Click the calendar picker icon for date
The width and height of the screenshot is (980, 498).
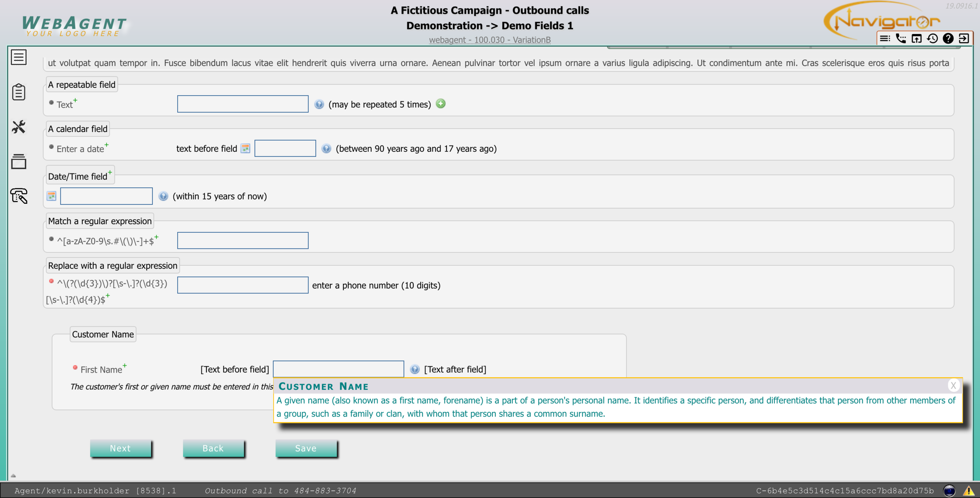(245, 148)
